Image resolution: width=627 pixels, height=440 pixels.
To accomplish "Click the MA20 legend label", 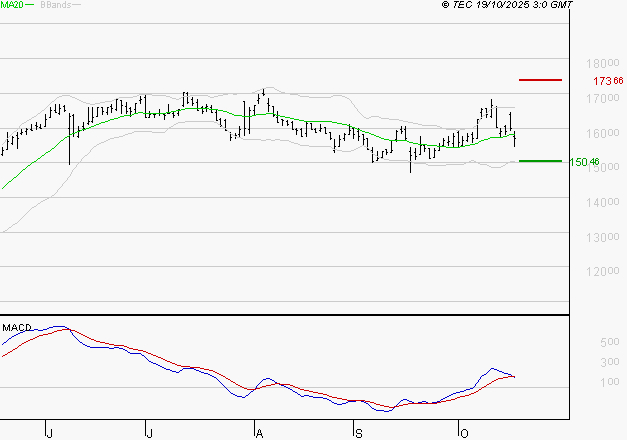I will pyautogui.click(x=12, y=5).
